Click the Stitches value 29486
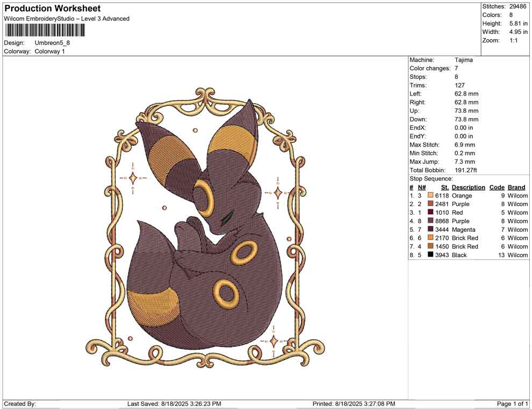The height and width of the screenshot is (409, 532). (x=517, y=6)
